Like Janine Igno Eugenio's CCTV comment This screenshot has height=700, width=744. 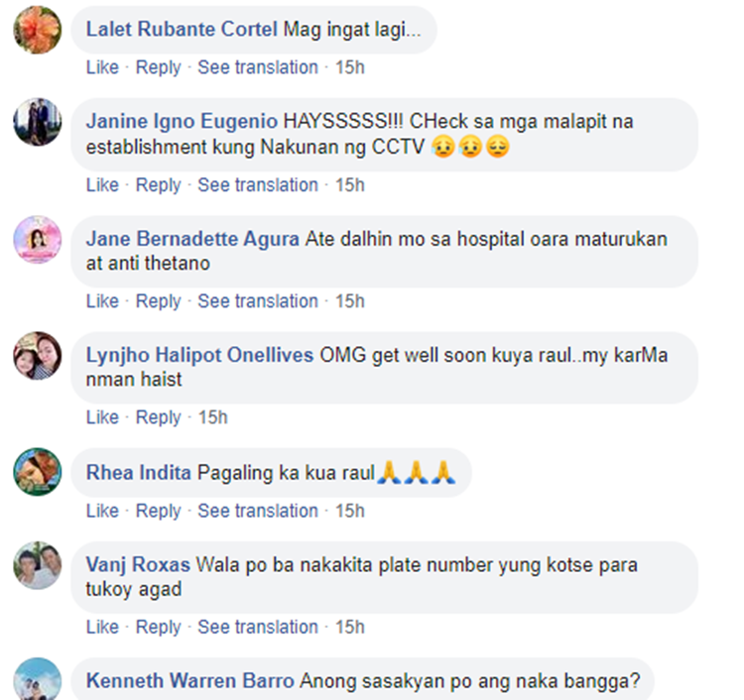point(102,185)
